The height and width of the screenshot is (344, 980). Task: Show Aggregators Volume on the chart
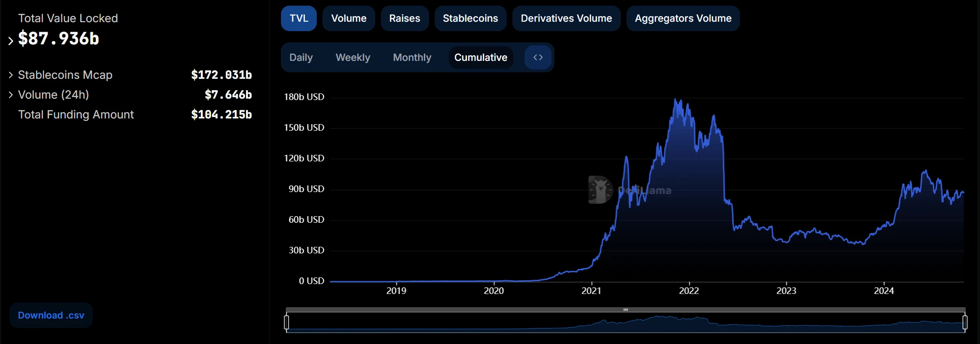pos(683,18)
